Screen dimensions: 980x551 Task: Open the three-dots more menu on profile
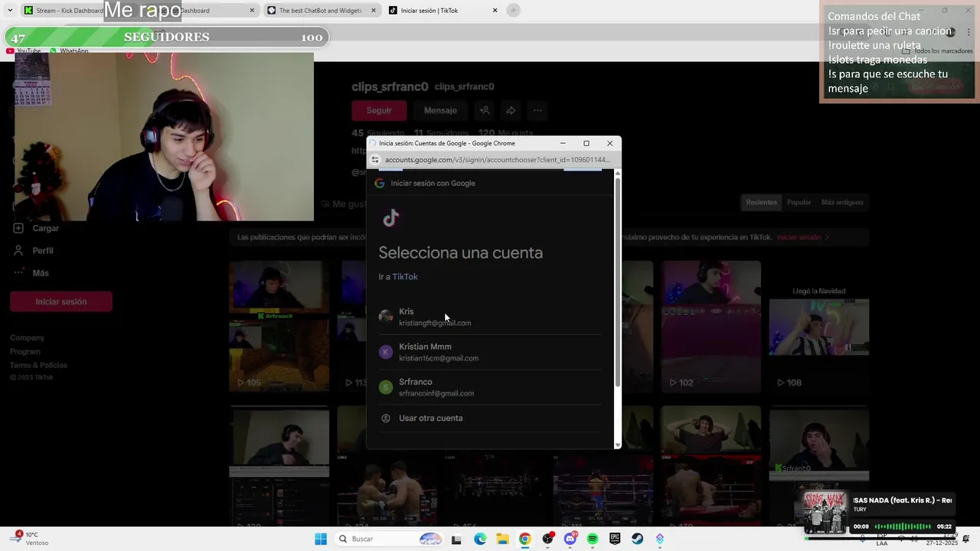[537, 110]
